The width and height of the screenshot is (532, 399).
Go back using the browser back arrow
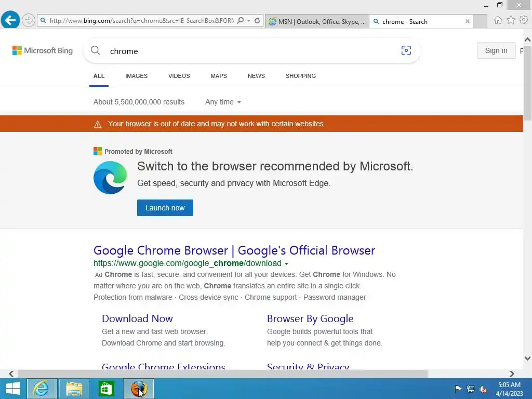coord(10,20)
